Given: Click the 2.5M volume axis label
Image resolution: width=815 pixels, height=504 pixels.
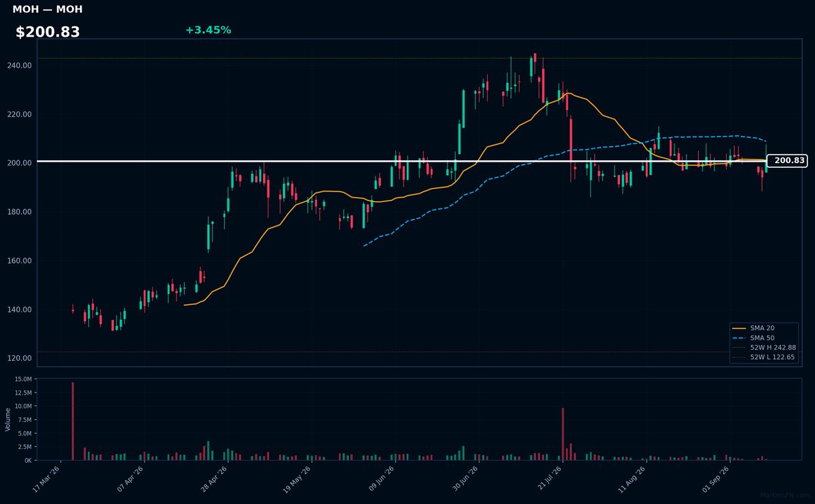Looking at the screenshot, I should pos(24,447).
